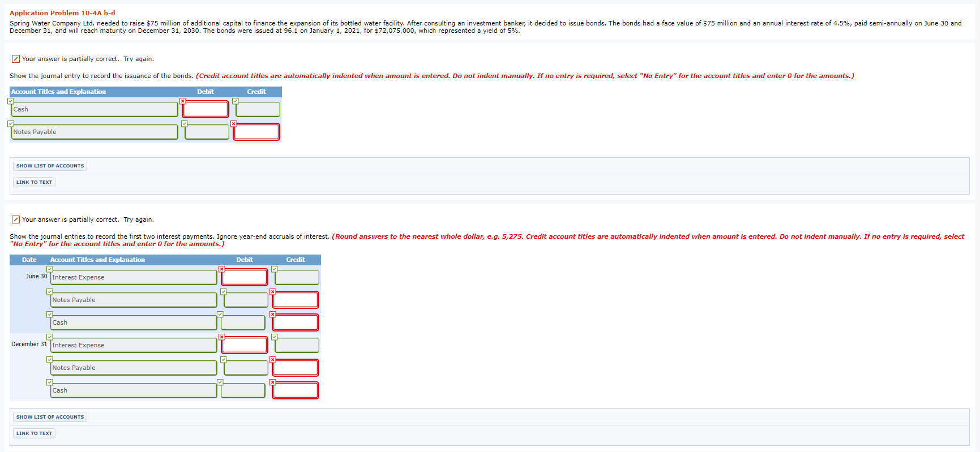Click the June 30 Notes Payable account field

click(x=134, y=300)
